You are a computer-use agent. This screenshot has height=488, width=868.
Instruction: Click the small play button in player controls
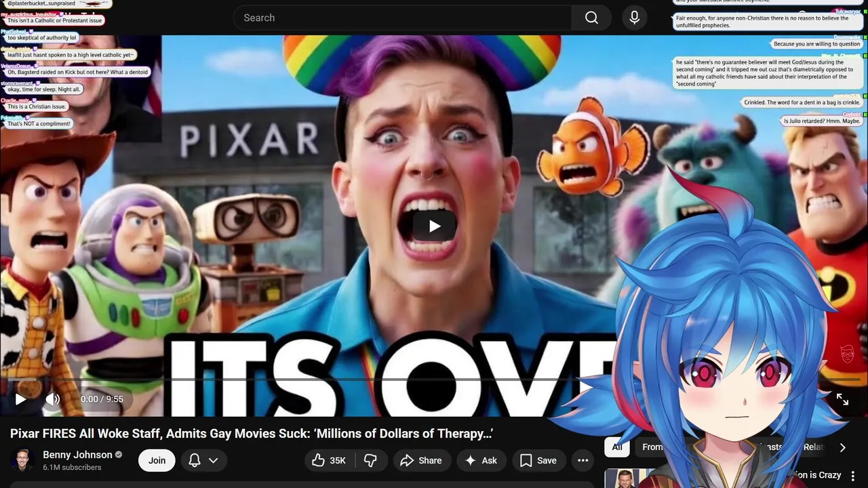point(20,399)
